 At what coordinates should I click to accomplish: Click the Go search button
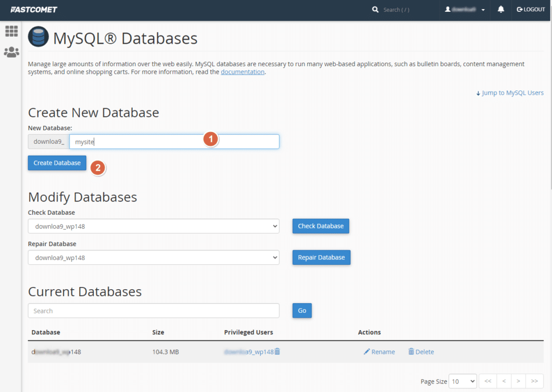(x=302, y=311)
